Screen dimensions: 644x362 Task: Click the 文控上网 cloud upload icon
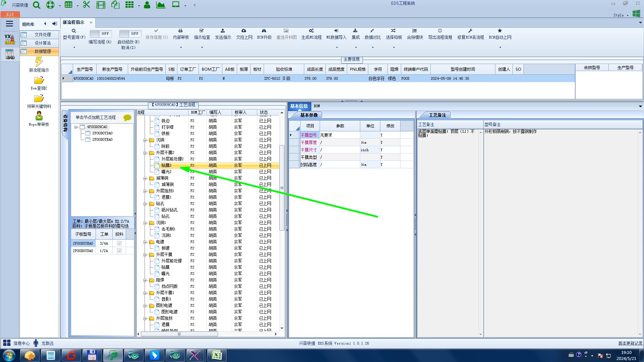click(244, 31)
